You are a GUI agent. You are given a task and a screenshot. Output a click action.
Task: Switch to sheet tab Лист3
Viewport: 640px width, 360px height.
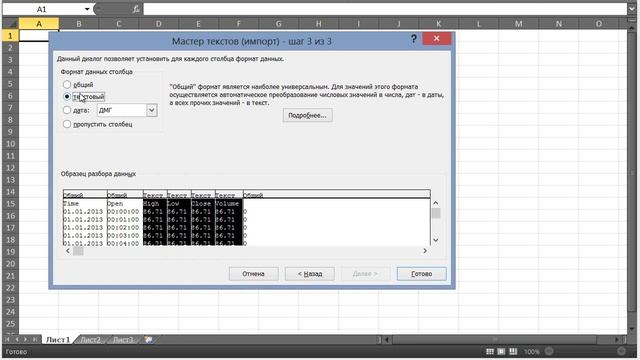tap(122, 340)
